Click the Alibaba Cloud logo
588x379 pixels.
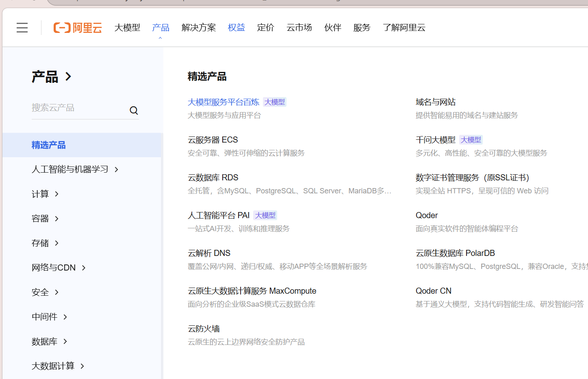click(78, 28)
